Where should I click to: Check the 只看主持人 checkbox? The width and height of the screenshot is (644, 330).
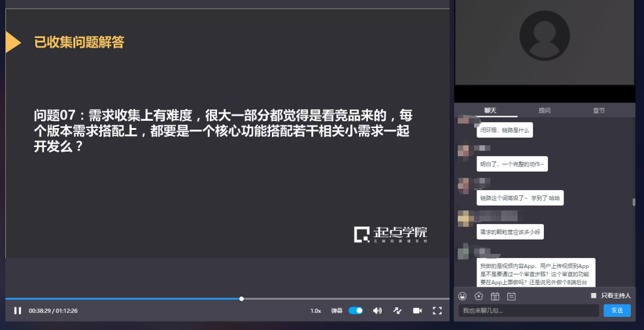pos(593,295)
